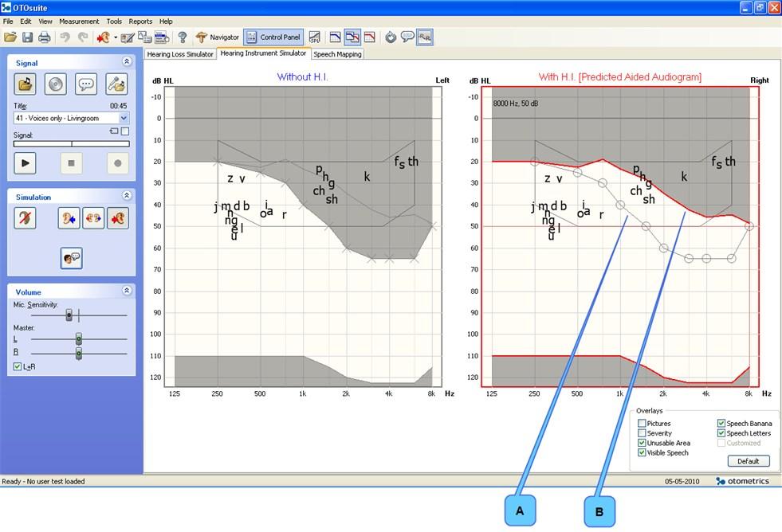Adjust the Master L volume slider
This screenshot has height=532, width=782.
(79, 339)
